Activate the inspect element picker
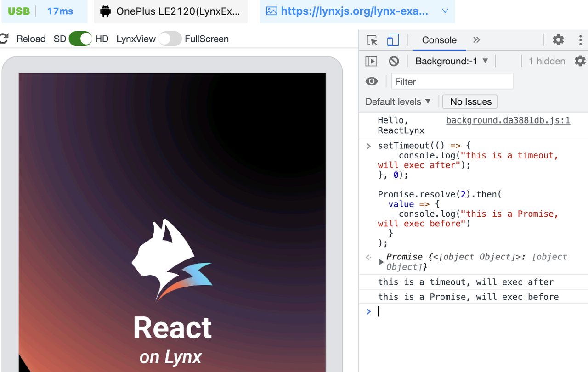 [372, 40]
